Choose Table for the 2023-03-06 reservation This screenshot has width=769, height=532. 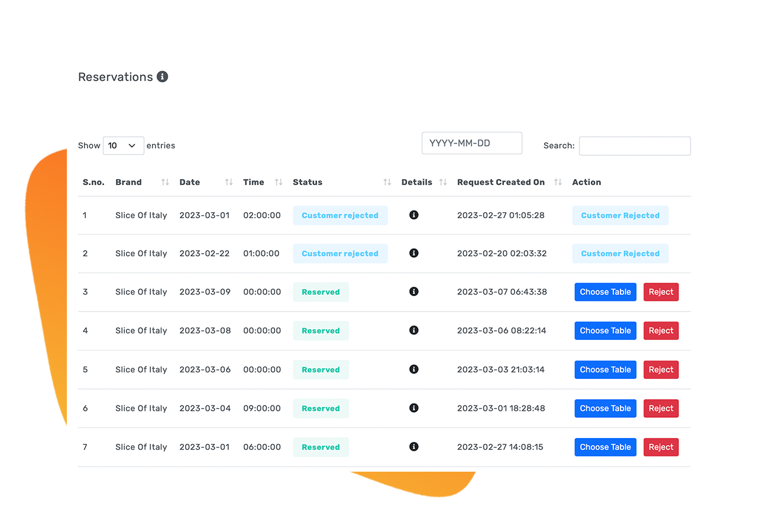coord(605,369)
